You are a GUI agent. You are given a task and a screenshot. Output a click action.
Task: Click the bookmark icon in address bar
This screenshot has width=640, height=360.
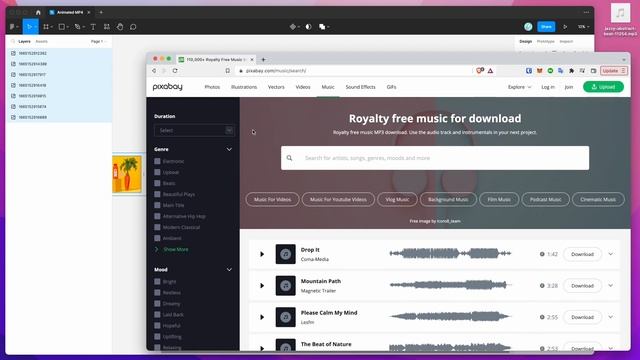tap(227, 71)
